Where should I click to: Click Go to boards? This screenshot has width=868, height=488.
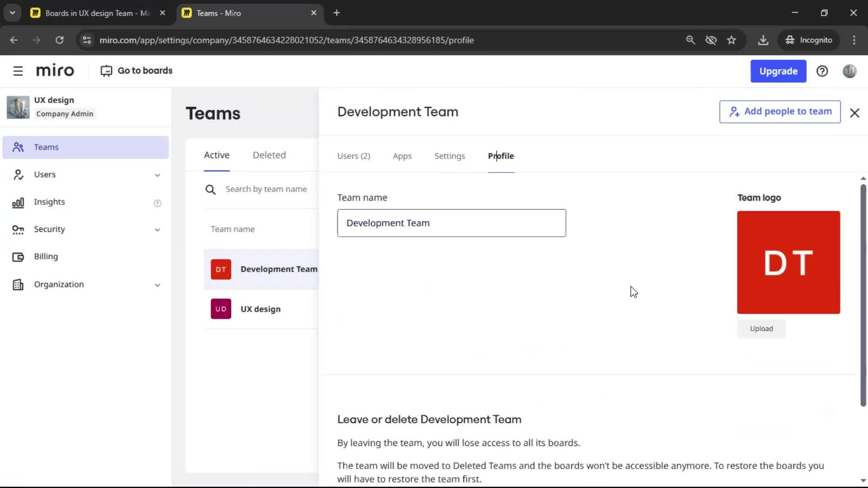pos(136,71)
